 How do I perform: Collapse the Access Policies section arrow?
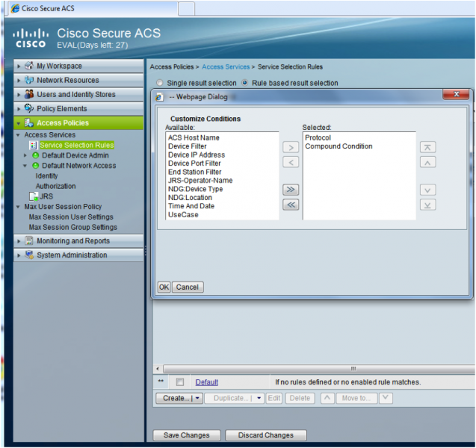[19, 123]
